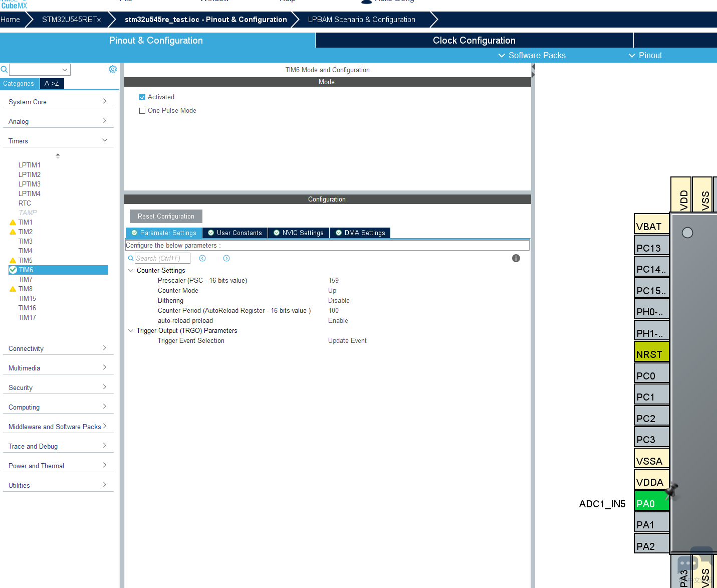The height and width of the screenshot is (588, 717).
Task: Click the VBAT pin on the chip
Action: click(x=652, y=224)
